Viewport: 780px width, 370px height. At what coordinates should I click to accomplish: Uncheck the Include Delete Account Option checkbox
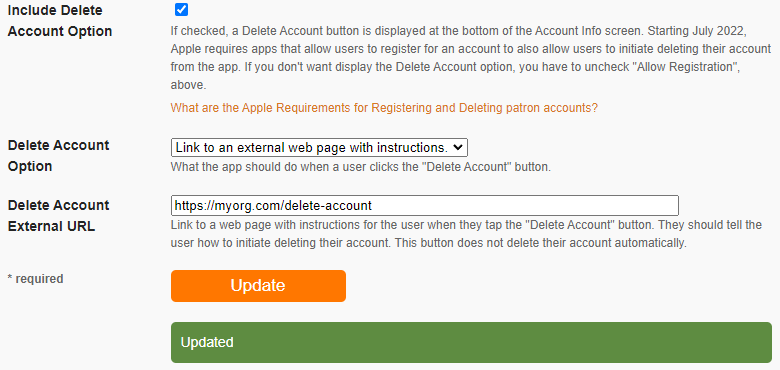click(182, 9)
